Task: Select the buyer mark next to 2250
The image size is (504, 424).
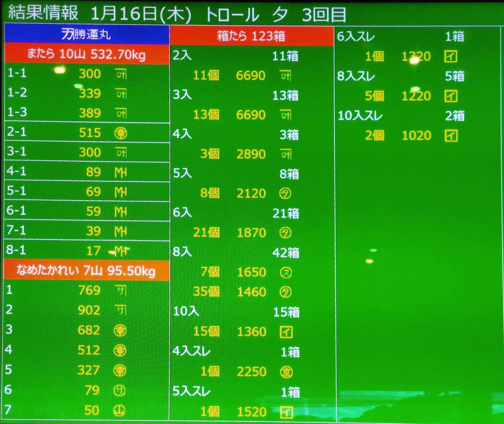Action: click(285, 372)
